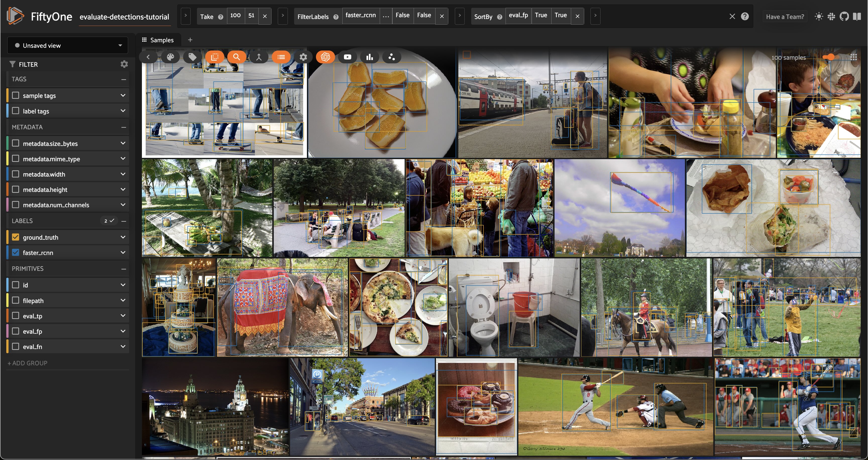Click ADD GROUP in the sidebar
868x460 pixels.
pos(27,363)
